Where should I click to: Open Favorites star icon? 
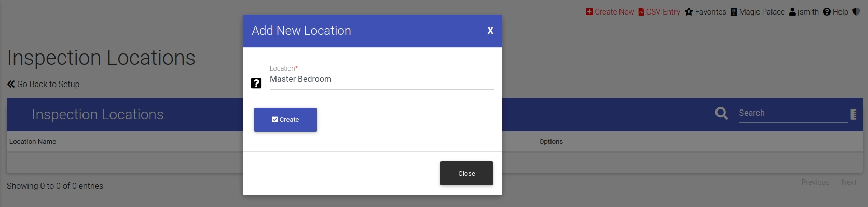[x=689, y=12]
